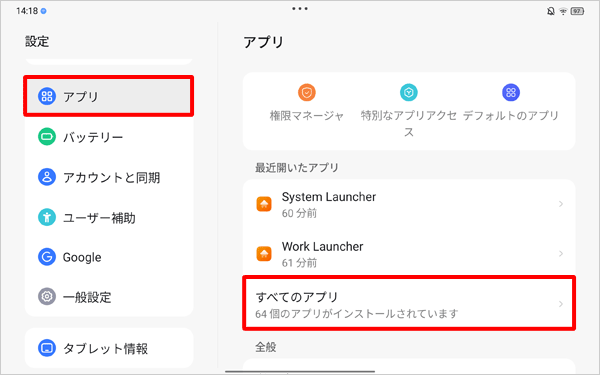Click the 60 分前 timestamp
The height and width of the screenshot is (375, 600).
[299, 213]
